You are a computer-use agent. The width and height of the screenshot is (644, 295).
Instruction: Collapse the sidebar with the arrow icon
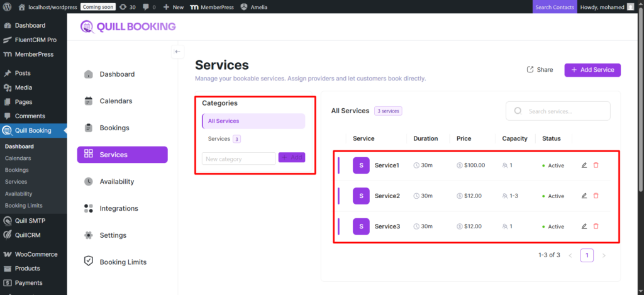click(x=177, y=52)
